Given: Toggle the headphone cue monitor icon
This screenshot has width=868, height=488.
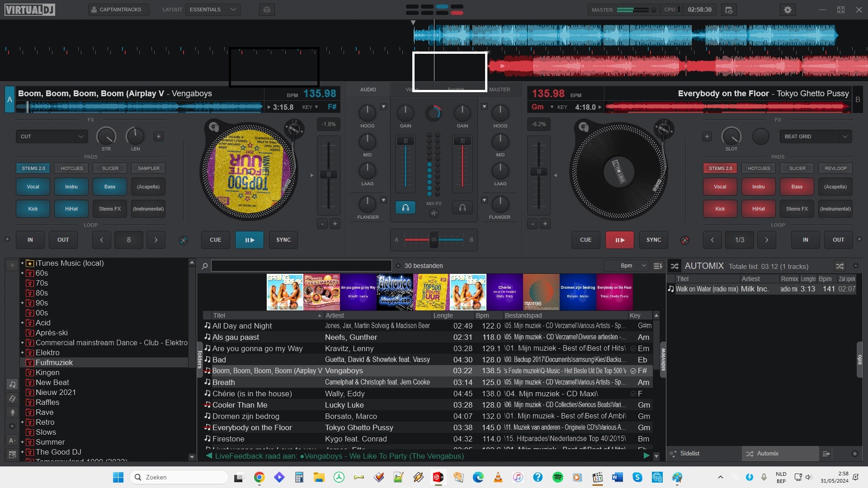Looking at the screenshot, I should click(406, 207).
